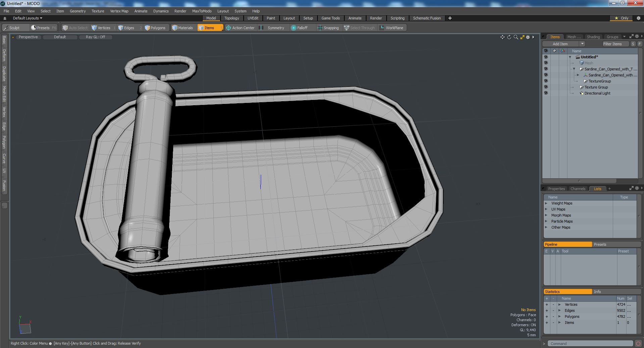The image size is (644, 348).
Task: Maximize the viewport with the expand icon
Action: click(522, 37)
